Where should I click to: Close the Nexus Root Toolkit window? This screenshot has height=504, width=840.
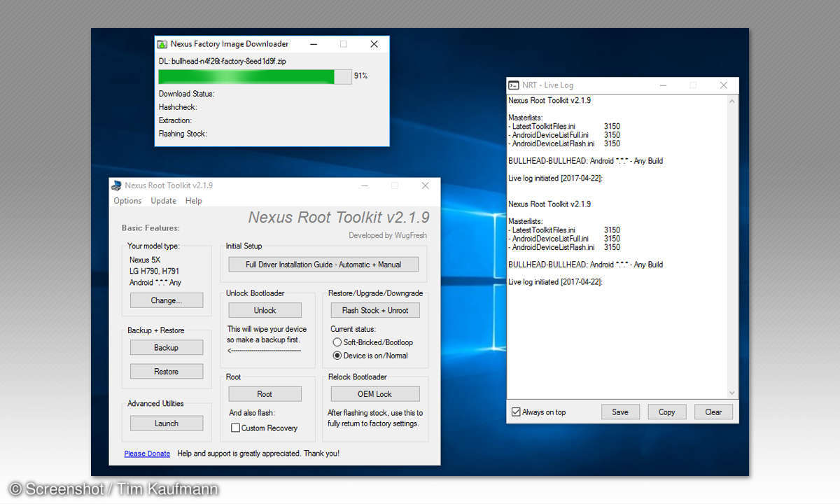pyautogui.click(x=425, y=185)
